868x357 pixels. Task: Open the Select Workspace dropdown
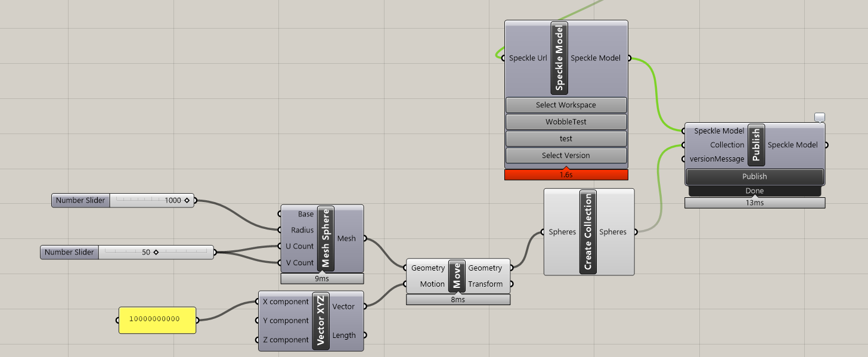click(x=566, y=105)
